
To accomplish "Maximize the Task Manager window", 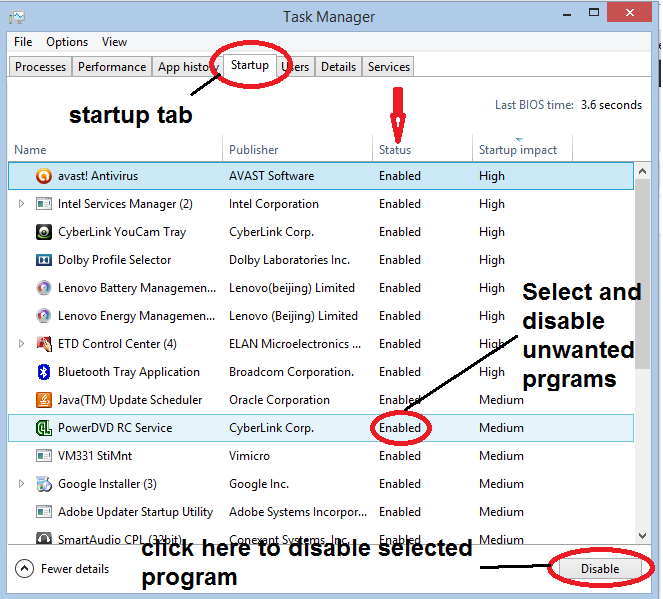I will tap(594, 13).
